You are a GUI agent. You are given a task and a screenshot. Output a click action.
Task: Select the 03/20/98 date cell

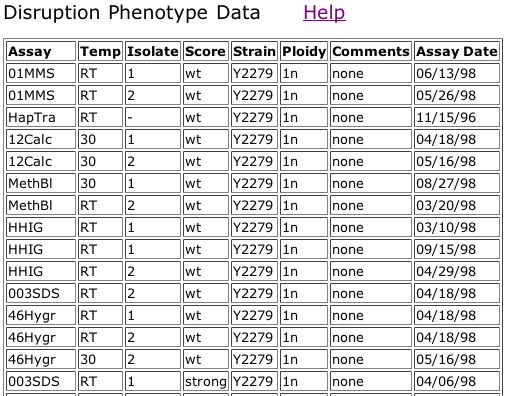pos(457,205)
